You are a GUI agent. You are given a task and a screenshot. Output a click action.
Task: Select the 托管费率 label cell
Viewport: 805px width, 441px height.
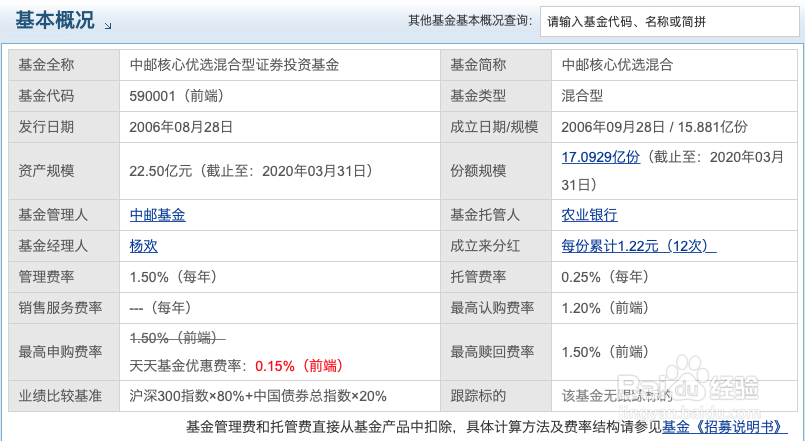[x=496, y=277]
